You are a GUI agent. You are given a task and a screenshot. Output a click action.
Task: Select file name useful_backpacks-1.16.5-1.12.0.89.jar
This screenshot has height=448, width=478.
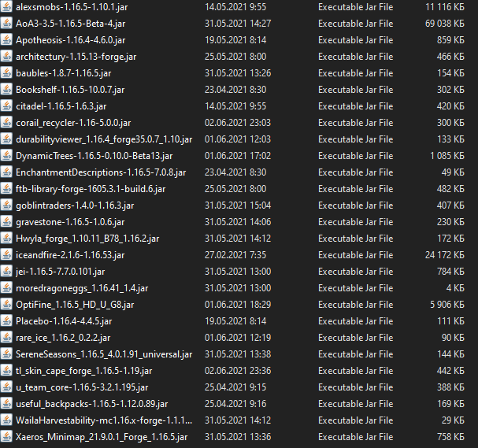[x=92, y=404]
